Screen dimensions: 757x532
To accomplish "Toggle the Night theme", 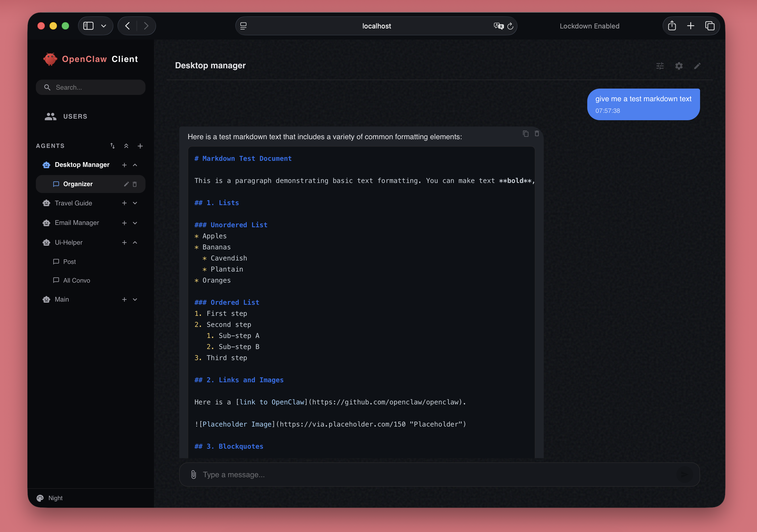I will [x=55, y=498].
